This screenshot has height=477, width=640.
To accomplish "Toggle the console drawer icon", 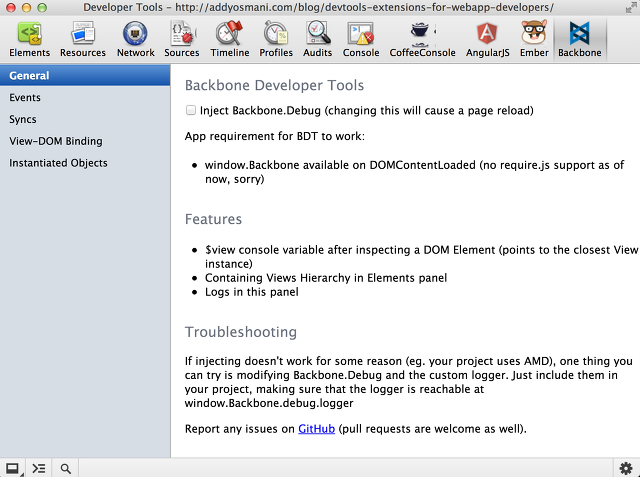I will (x=39, y=468).
